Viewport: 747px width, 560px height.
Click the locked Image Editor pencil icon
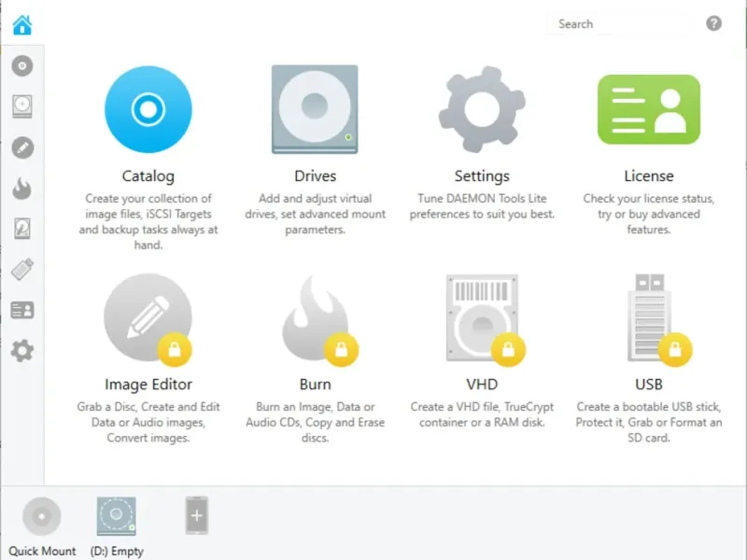[148, 318]
